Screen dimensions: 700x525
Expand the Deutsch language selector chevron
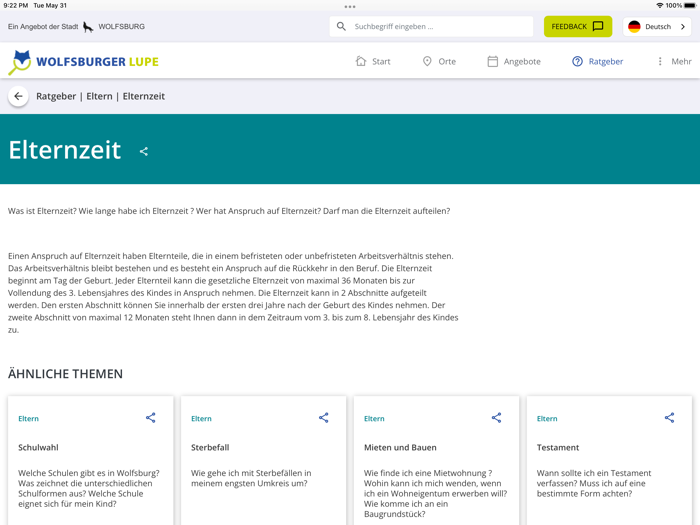(683, 26)
